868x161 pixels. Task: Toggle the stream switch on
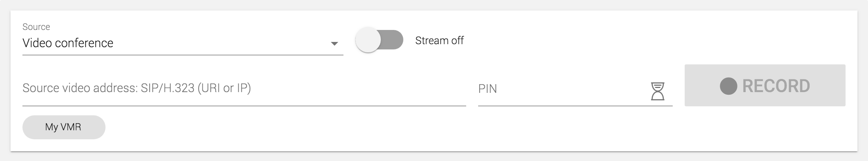pyautogui.click(x=379, y=40)
